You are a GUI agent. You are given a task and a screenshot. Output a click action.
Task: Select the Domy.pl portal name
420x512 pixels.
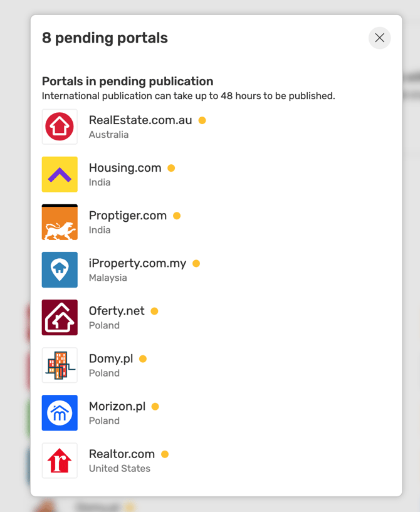click(x=111, y=358)
